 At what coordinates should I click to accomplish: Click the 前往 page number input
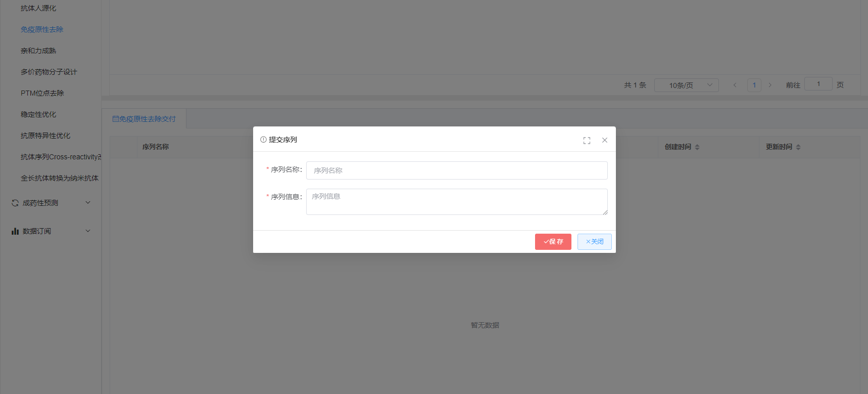[818, 84]
